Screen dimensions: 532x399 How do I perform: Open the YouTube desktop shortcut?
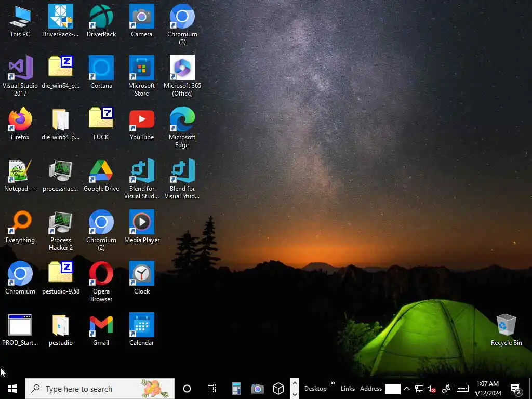tap(141, 124)
